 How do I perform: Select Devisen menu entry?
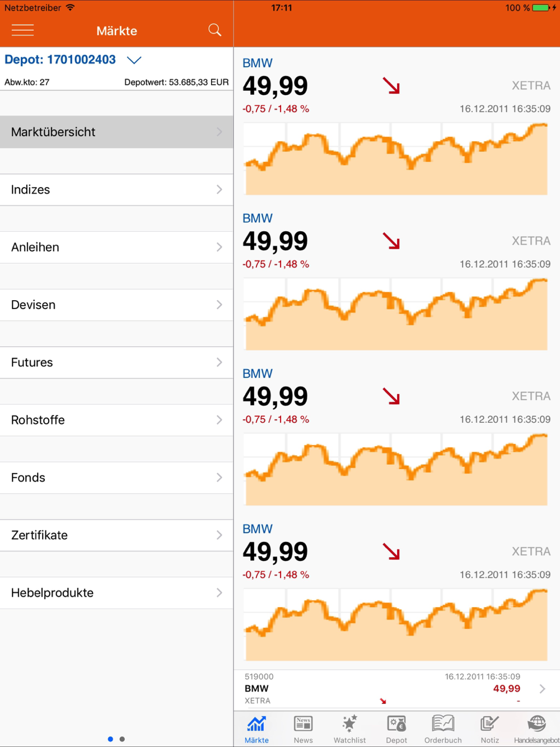point(116,305)
